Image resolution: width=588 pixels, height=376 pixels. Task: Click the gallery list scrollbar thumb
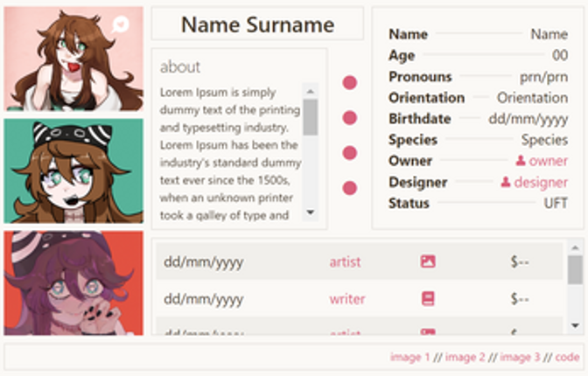click(x=575, y=270)
